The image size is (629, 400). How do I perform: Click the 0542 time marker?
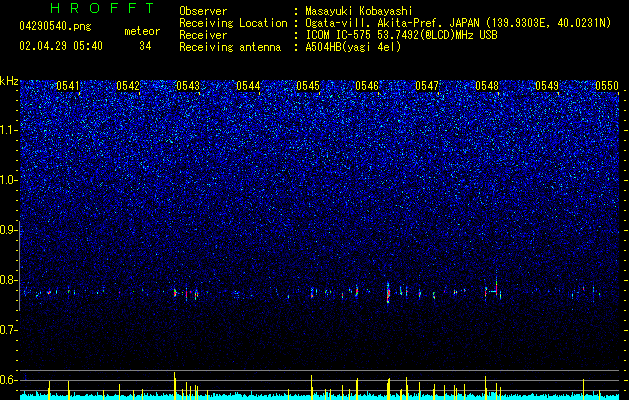pos(128,86)
